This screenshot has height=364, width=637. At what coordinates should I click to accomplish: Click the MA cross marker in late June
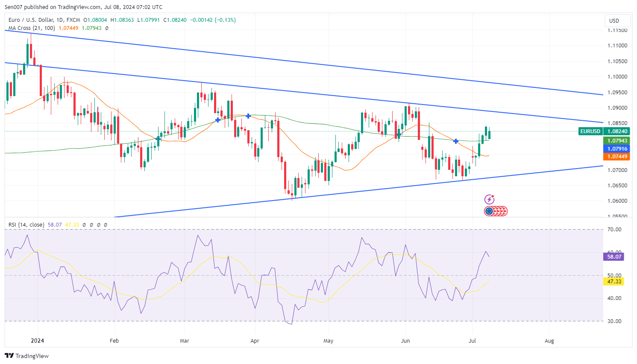click(x=456, y=141)
